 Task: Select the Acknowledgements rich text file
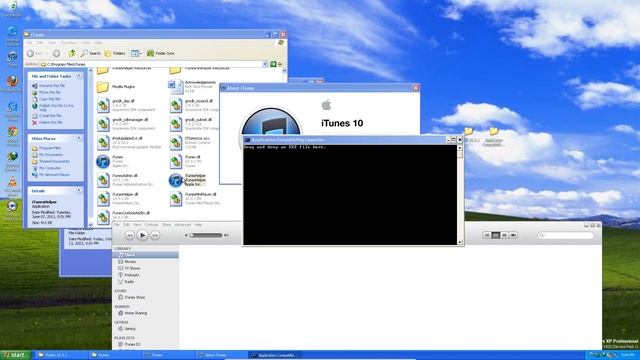(176, 87)
